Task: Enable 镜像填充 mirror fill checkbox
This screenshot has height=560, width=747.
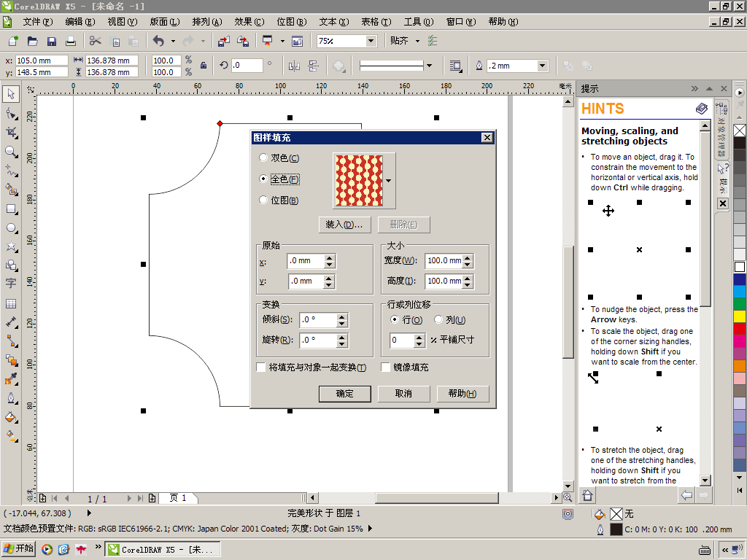Action: [386, 367]
